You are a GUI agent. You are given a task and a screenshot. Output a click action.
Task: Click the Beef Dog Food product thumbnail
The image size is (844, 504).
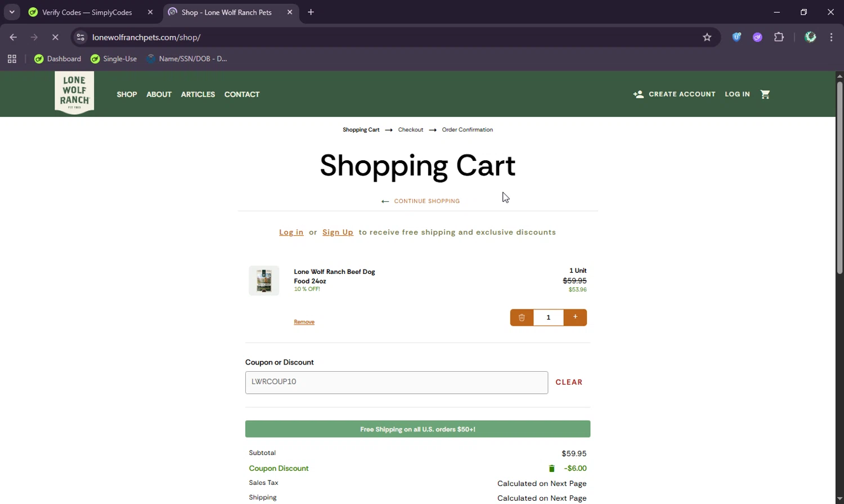pyautogui.click(x=264, y=280)
